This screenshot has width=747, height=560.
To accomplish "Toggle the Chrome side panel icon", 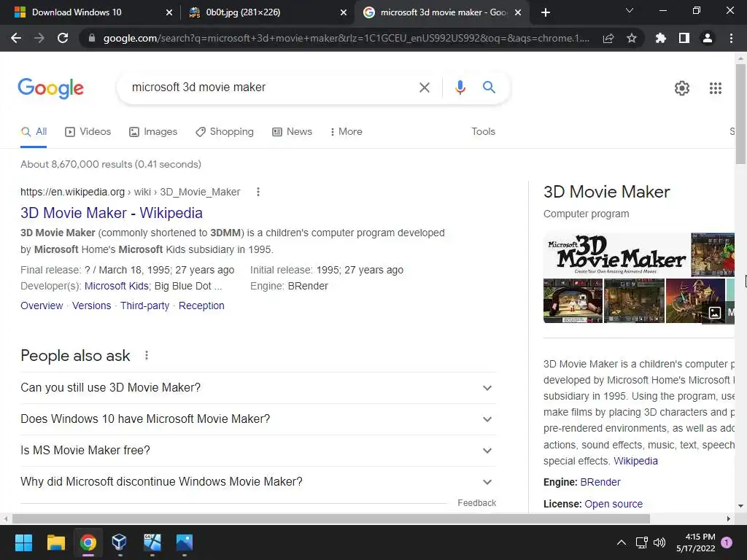I will click(x=684, y=38).
